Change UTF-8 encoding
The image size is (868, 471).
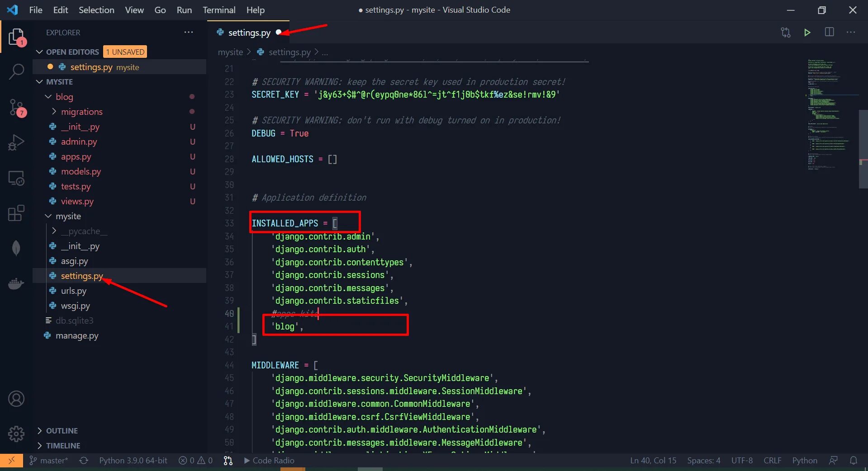742,460
